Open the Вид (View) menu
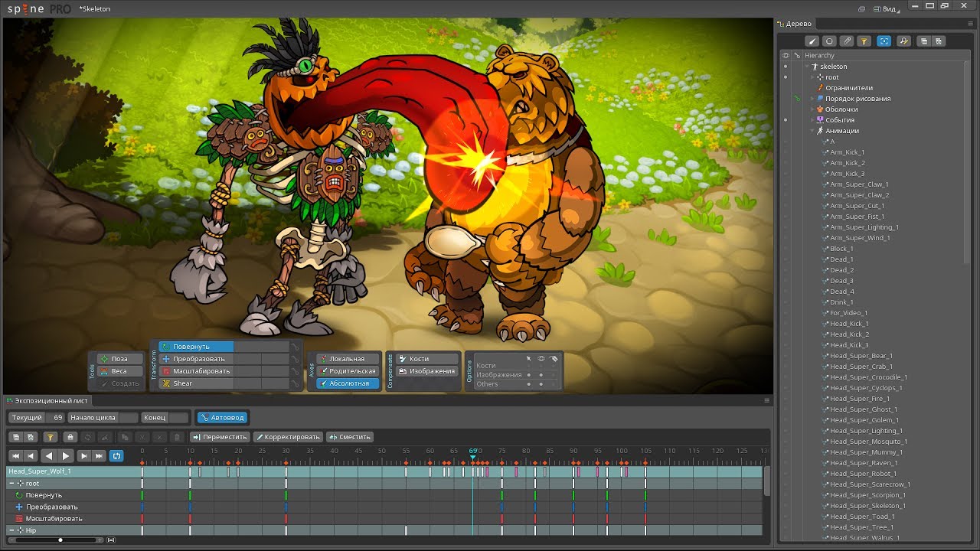The height and width of the screenshot is (551, 980). point(889,8)
